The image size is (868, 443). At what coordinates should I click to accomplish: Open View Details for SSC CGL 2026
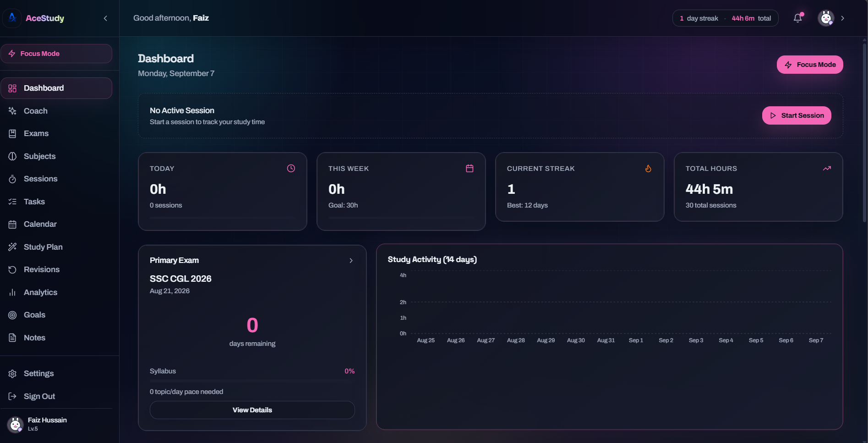click(252, 410)
